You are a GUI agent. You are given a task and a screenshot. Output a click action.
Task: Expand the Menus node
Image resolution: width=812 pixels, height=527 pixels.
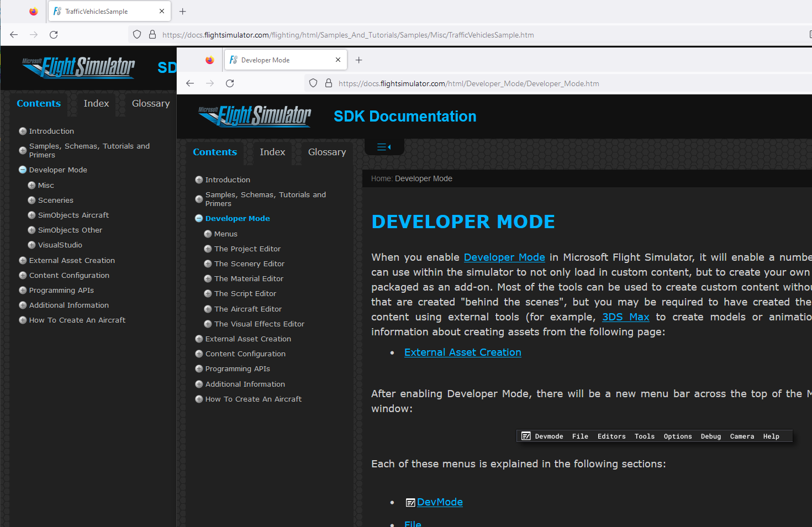pos(208,234)
